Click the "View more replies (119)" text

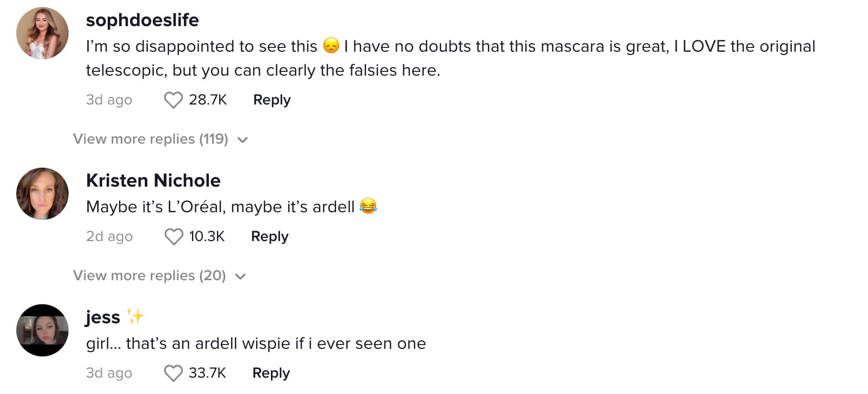(151, 139)
